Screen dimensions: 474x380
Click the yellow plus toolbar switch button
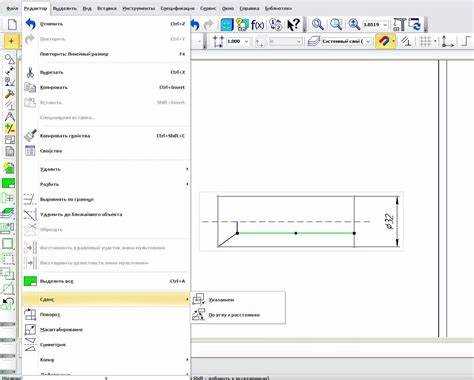pos(11,42)
